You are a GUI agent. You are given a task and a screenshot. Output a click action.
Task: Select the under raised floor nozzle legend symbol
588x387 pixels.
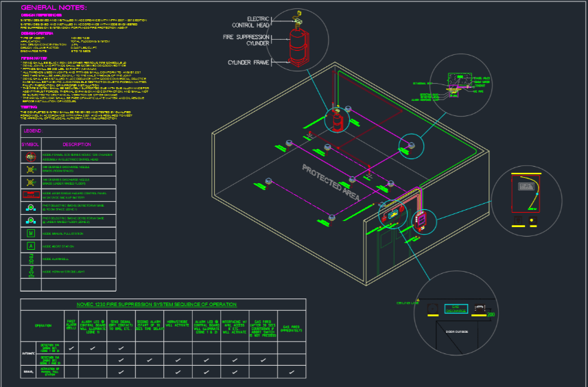[31, 183]
